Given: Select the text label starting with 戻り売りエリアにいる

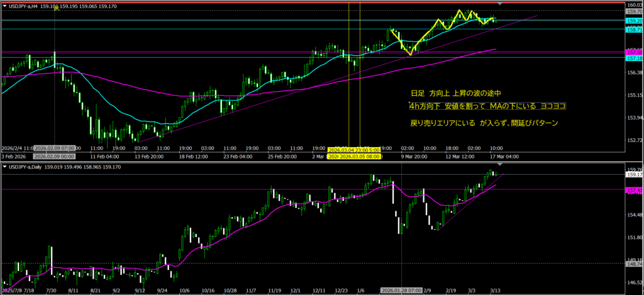Looking at the screenshot, I should (x=483, y=123).
